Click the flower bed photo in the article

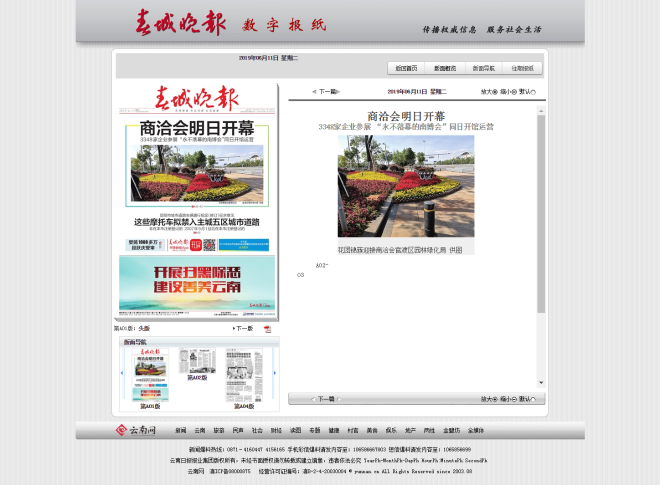click(406, 186)
